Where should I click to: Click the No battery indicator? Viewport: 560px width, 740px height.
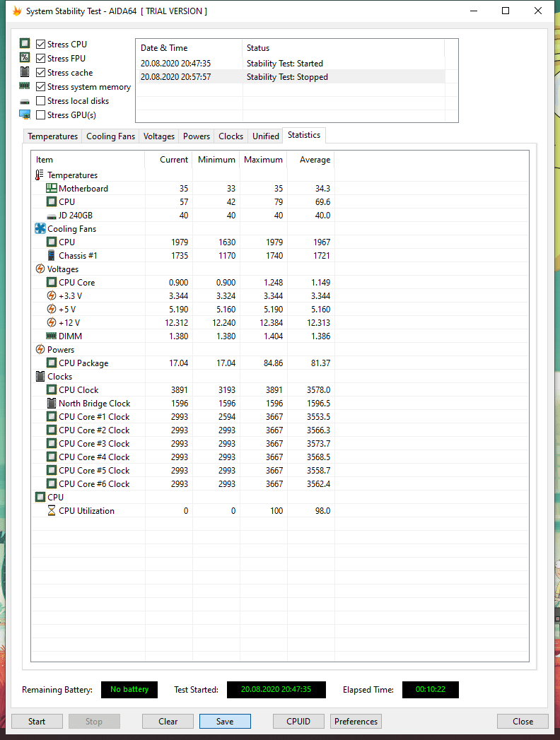[129, 690]
